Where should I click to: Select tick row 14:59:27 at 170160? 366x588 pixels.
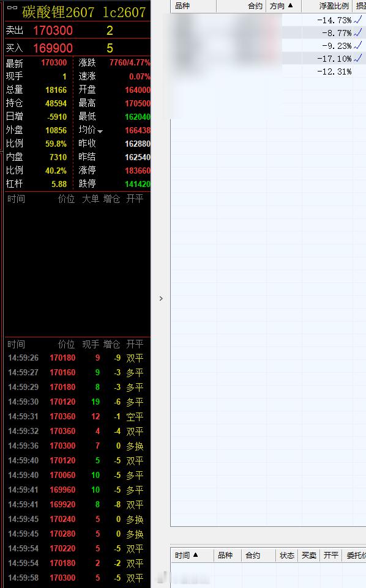click(76, 372)
